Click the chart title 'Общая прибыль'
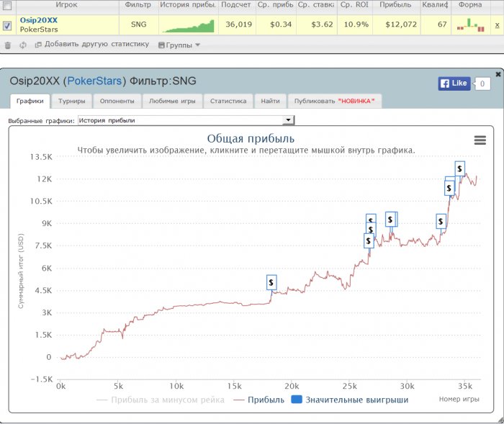Screen dimensions: 504x424 251,138
